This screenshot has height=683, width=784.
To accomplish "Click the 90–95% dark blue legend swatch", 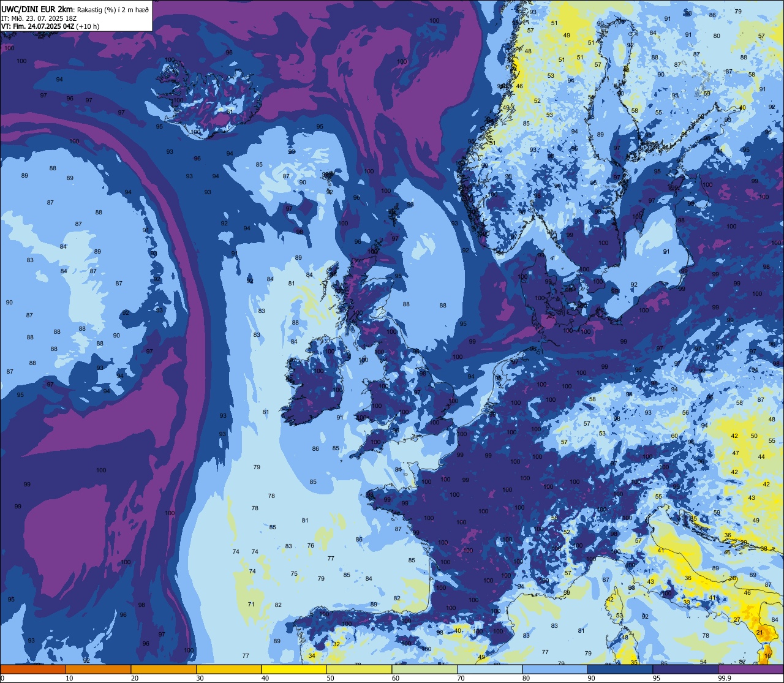I will [x=620, y=669].
